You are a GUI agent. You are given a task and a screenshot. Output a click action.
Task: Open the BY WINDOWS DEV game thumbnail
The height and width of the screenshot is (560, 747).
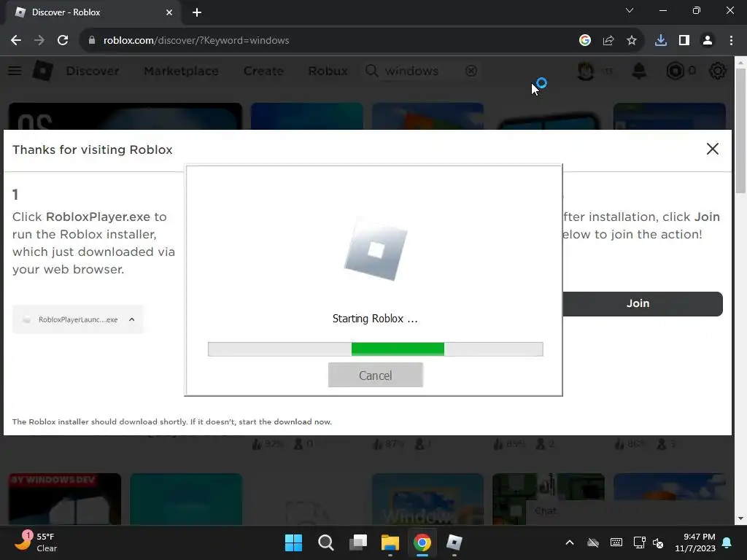[65, 499]
